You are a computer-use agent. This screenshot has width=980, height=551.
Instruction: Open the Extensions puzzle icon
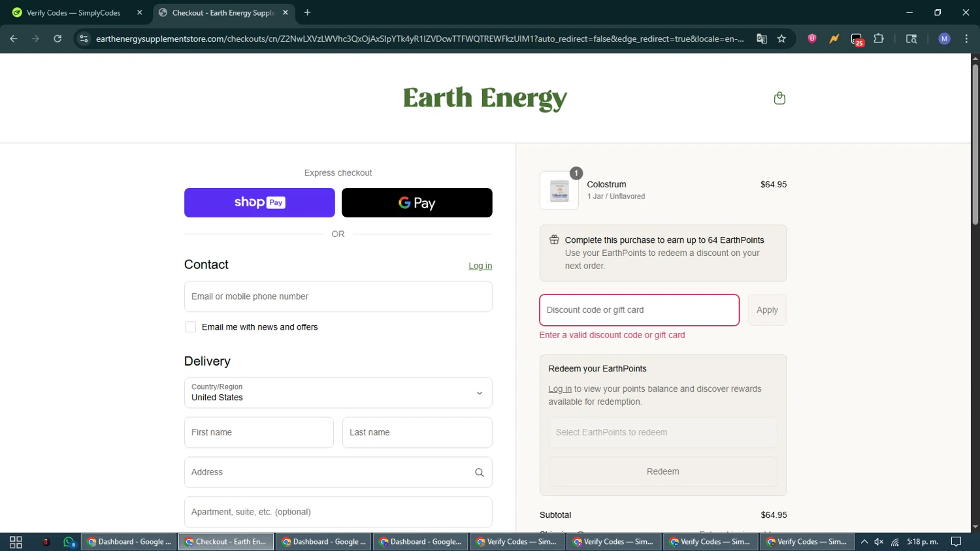[879, 39]
